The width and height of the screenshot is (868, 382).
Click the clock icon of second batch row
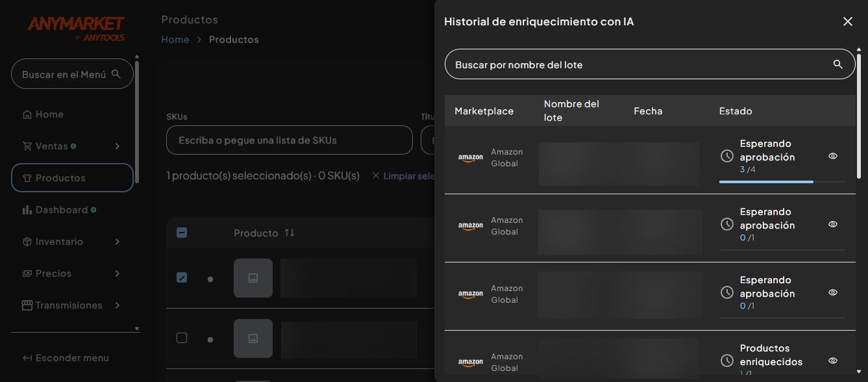pos(727,224)
